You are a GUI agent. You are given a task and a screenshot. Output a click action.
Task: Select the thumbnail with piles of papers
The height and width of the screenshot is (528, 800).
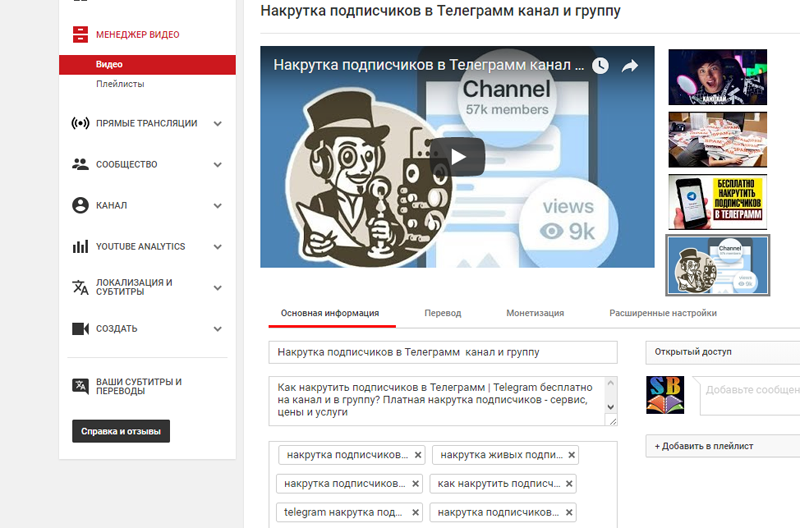[717, 140]
